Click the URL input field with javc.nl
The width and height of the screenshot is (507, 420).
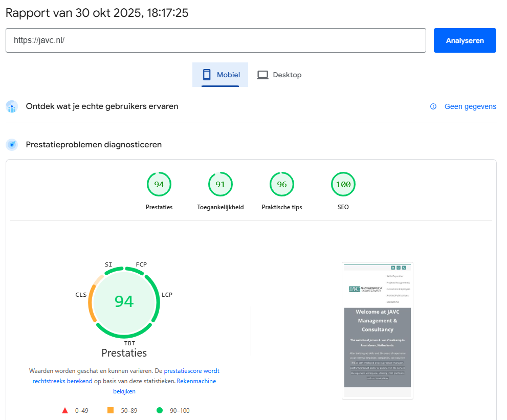pyautogui.click(x=215, y=40)
